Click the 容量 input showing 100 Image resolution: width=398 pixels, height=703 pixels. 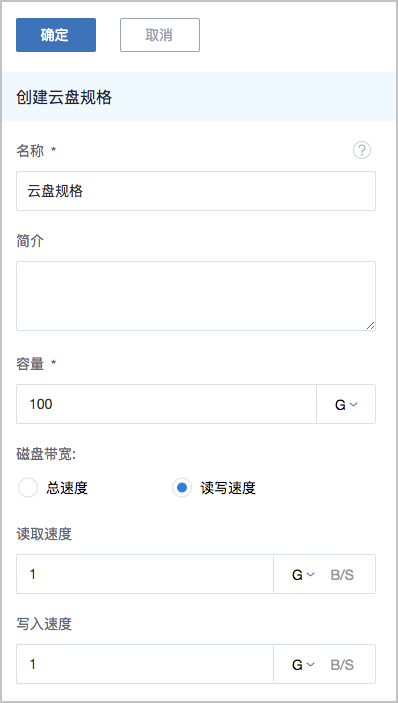166,404
